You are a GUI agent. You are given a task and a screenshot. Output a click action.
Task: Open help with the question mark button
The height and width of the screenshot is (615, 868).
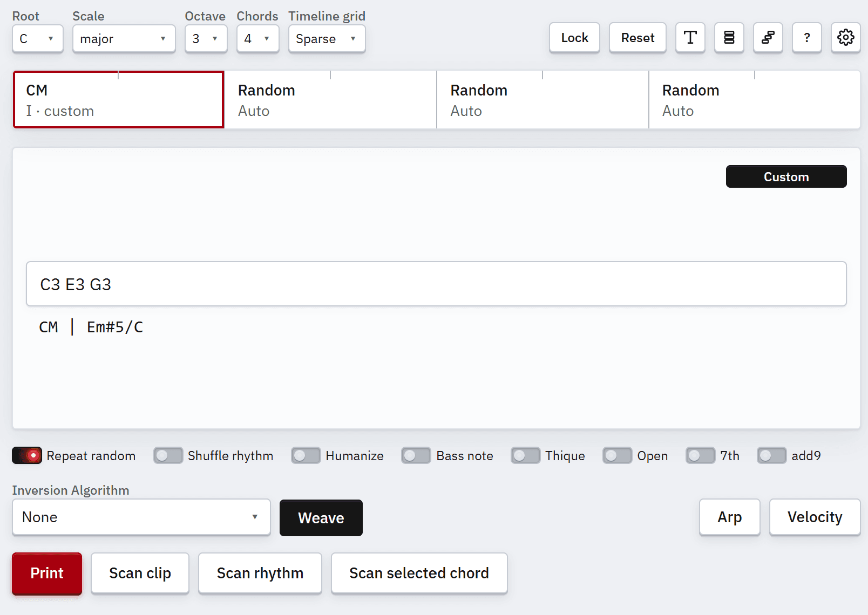[806, 38]
